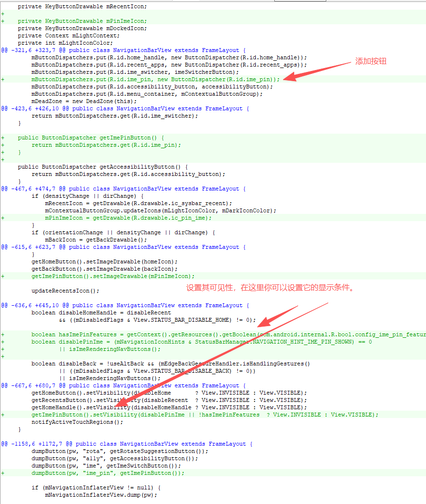Click the put line with accessibilityButton argument

point(152,87)
